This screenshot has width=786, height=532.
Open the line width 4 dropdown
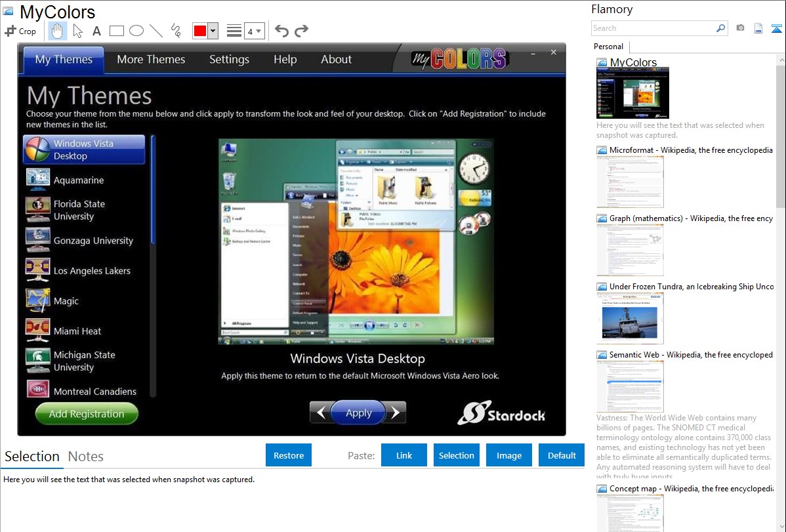point(255,31)
